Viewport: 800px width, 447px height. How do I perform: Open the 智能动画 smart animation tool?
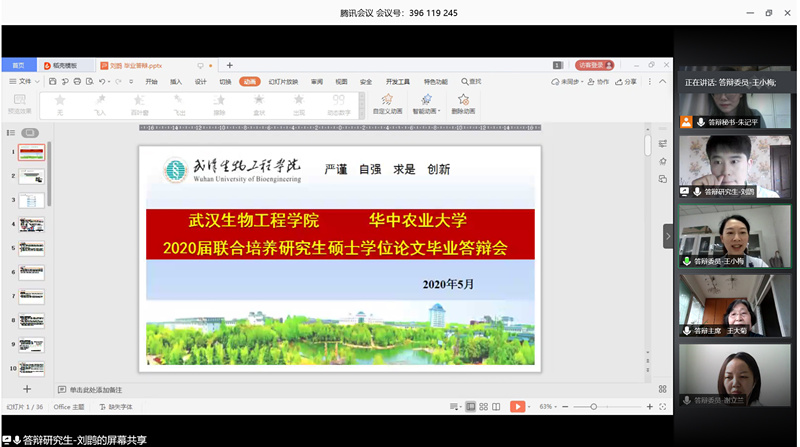[x=426, y=99]
